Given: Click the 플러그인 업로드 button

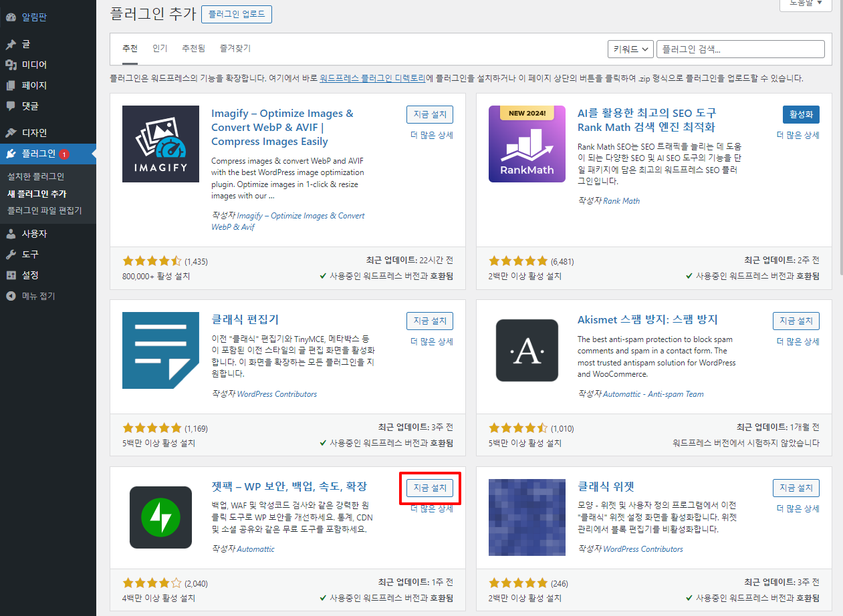Looking at the screenshot, I should point(237,13).
